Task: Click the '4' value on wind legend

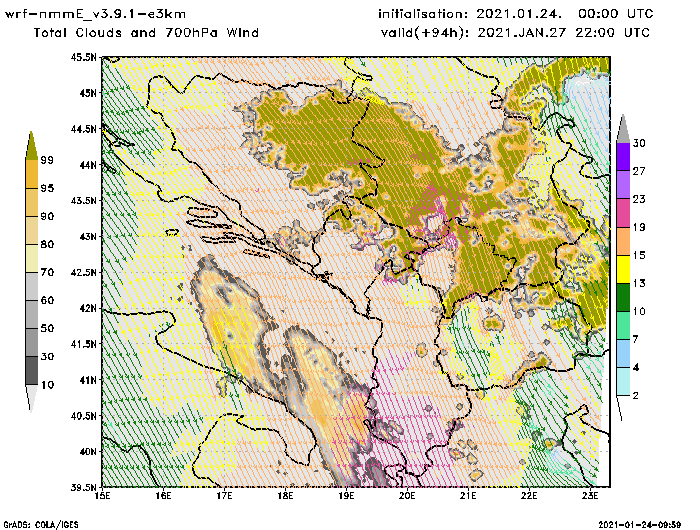Action: click(636, 368)
